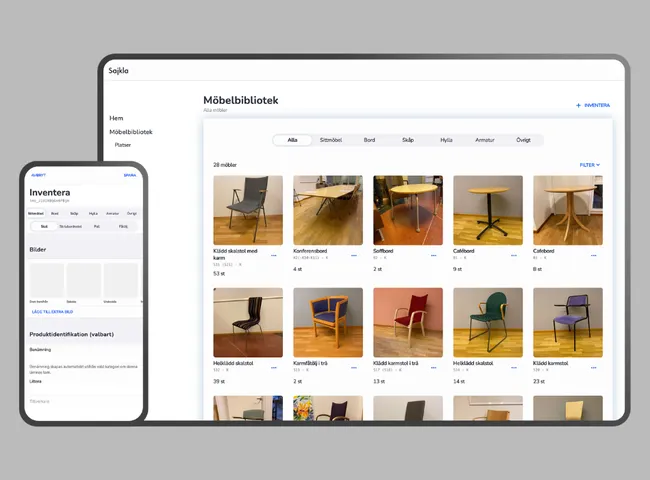Image resolution: width=650 pixels, height=480 pixels.
Task: Select Armatur tab on phone
Action: (112, 213)
